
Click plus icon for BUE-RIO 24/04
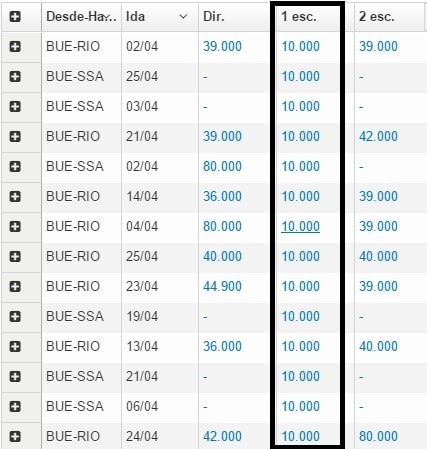[15, 436]
